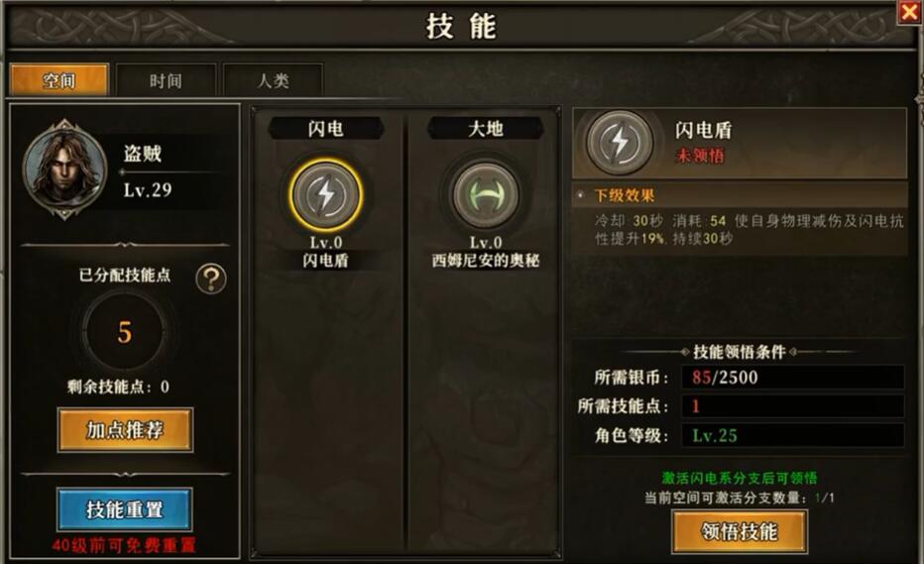Select the 空间 tab
Image resolution: width=924 pixels, height=564 pixels.
coord(58,80)
